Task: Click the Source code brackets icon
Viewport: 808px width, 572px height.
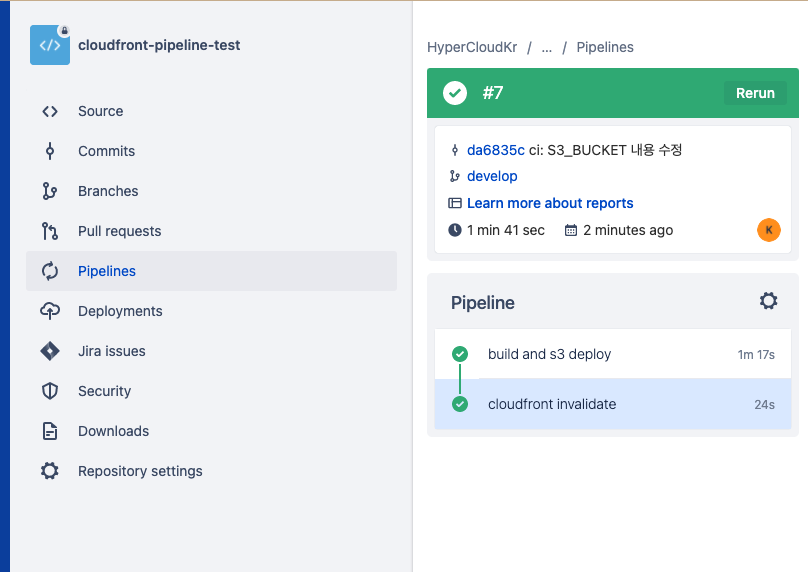Action: [50, 111]
